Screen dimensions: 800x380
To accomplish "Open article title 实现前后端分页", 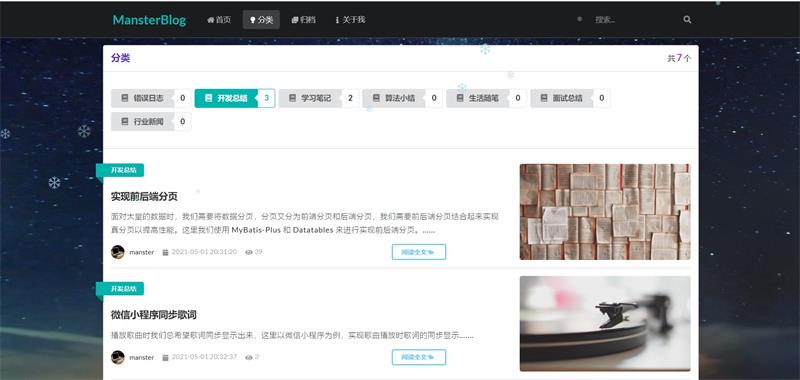I will coord(144,196).
